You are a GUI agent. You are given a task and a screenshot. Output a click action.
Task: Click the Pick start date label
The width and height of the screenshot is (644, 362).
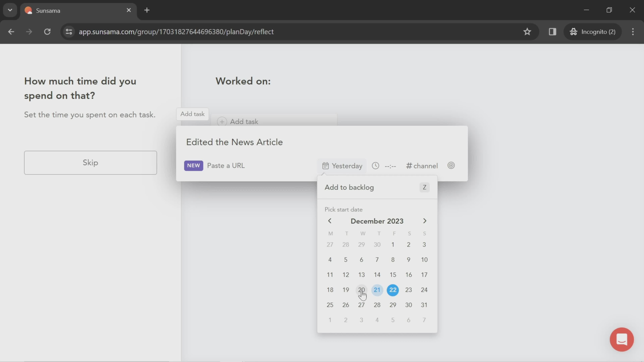(343, 210)
